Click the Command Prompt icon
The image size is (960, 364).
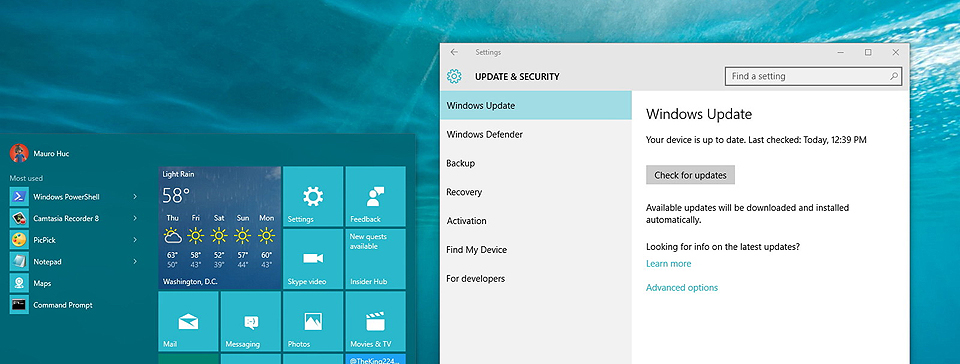[19, 305]
